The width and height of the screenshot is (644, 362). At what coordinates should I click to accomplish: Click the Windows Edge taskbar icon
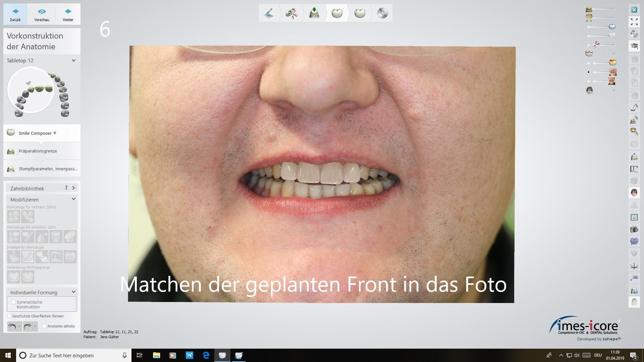pos(206,355)
